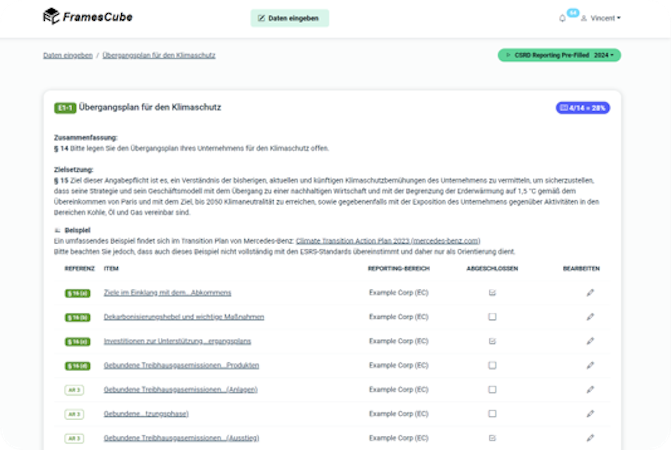Edit the 'Dekarbonisierungshebel' row via pencil
The height and width of the screenshot is (450, 671).
point(590,316)
